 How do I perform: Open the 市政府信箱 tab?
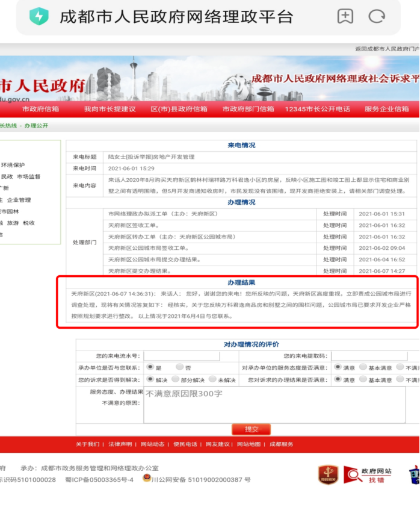click(40, 109)
